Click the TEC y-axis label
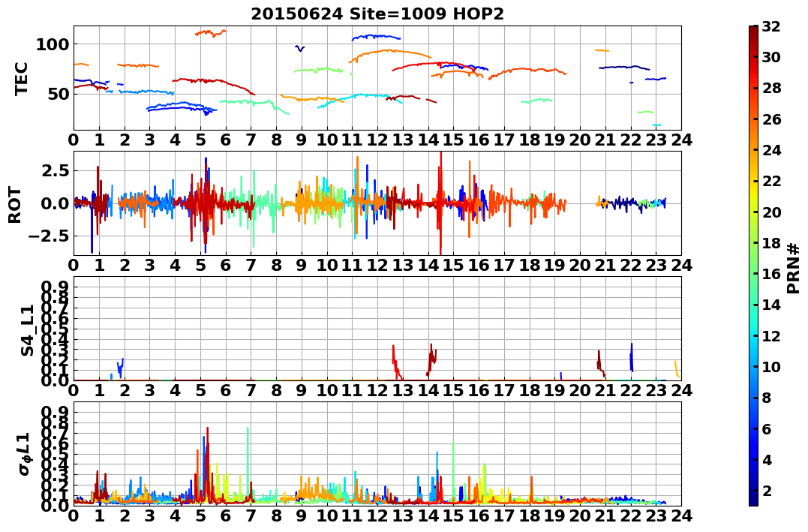 [21, 79]
